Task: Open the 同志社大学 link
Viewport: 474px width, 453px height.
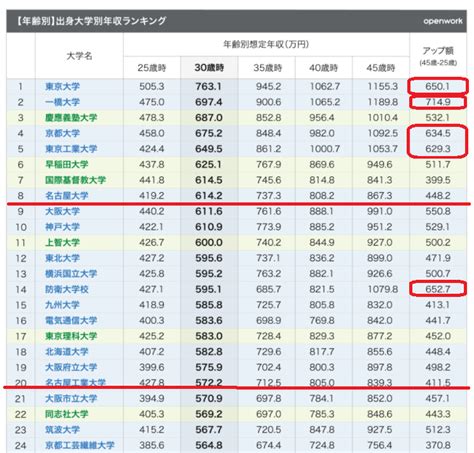Action: click(x=67, y=414)
